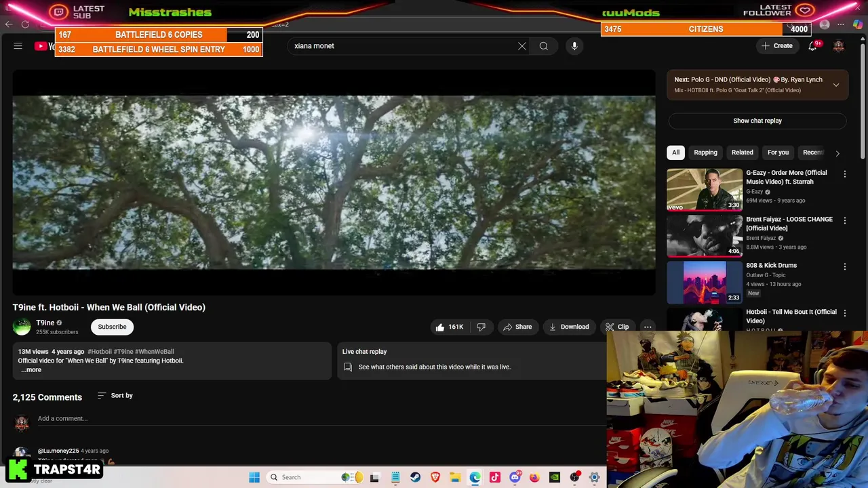Open T9ine channel name link
The width and height of the screenshot is (868, 488).
(x=45, y=323)
